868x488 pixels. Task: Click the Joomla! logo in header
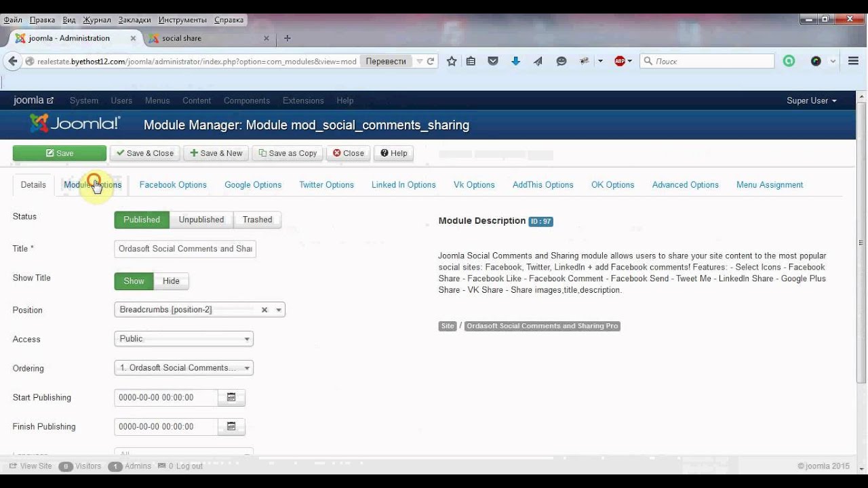[75, 123]
